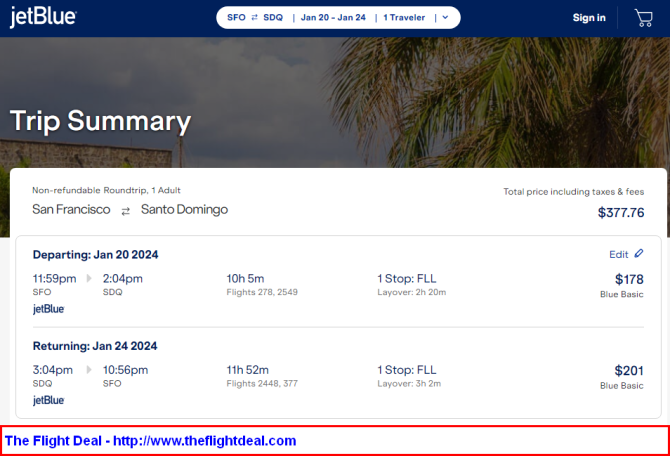This screenshot has height=456, width=670.
Task: Click the 11:59pm departure time
Action: click(54, 279)
